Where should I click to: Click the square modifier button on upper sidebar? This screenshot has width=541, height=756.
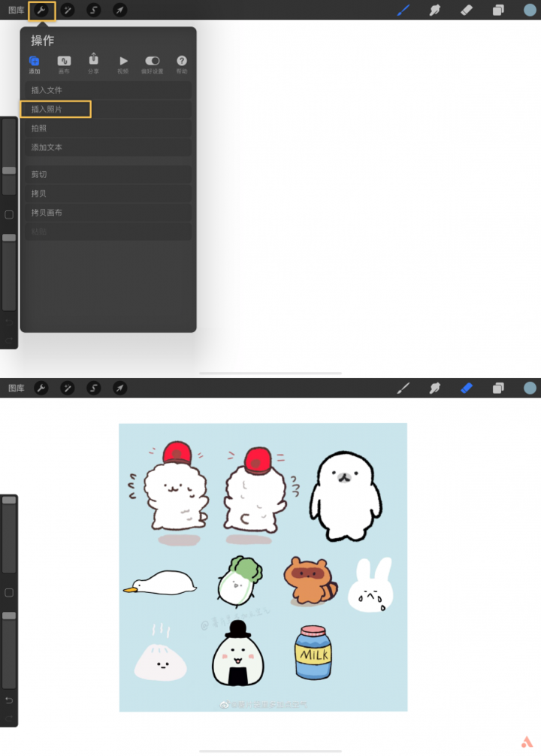[x=9, y=215]
